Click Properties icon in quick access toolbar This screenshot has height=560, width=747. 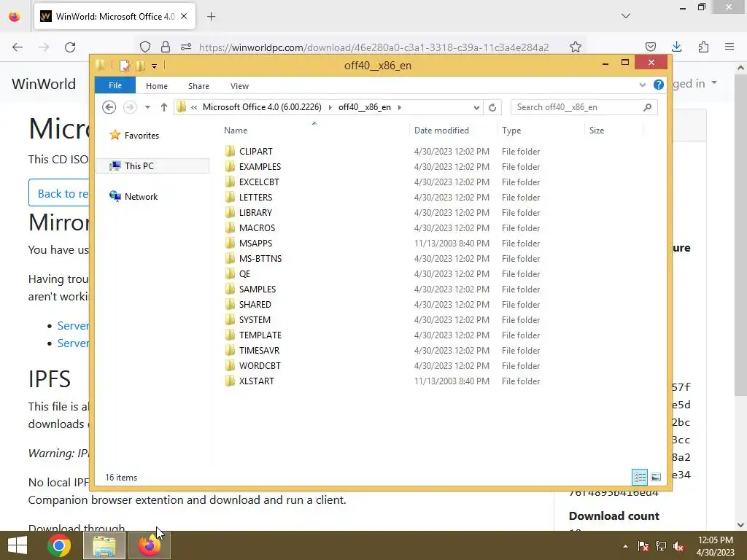click(x=124, y=65)
